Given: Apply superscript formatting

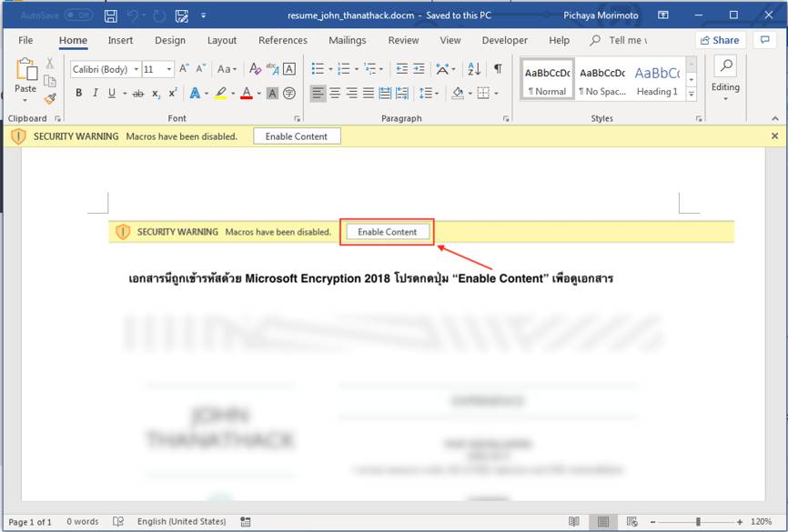Looking at the screenshot, I should pyautogui.click(x=173, y=93).
